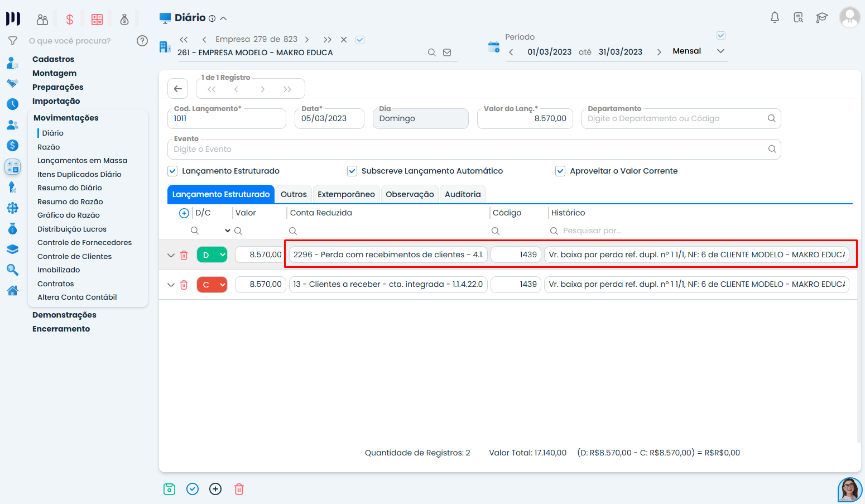Viewport: 865px width, 504px height.
Task: Expand the credit row chevron
Action: point(171,285)
